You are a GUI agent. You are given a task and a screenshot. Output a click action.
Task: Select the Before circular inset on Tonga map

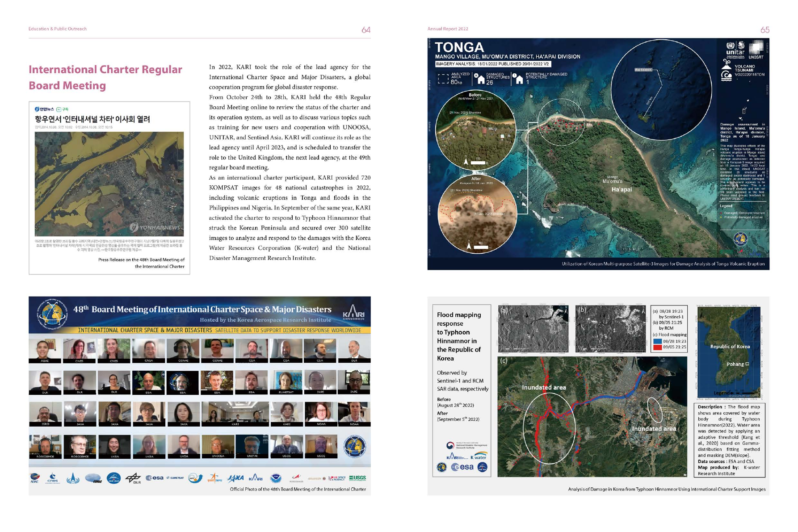475,130
